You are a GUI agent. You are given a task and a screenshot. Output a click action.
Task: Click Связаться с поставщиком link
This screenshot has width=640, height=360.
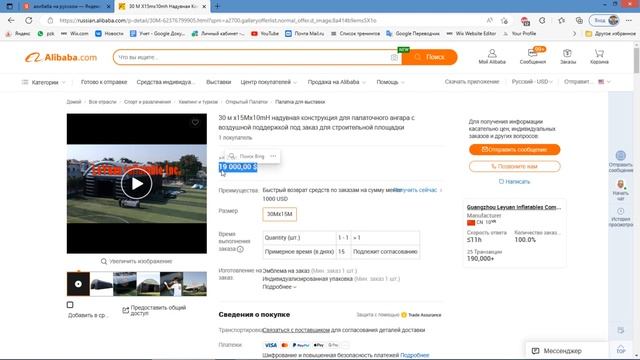point(296,330)
